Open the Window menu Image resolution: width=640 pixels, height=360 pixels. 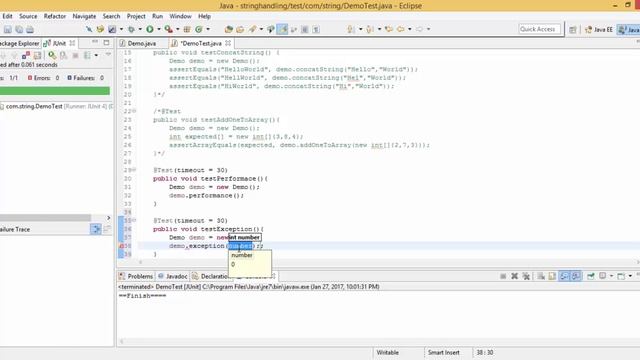pyautogui.click(x=180, y=16)
